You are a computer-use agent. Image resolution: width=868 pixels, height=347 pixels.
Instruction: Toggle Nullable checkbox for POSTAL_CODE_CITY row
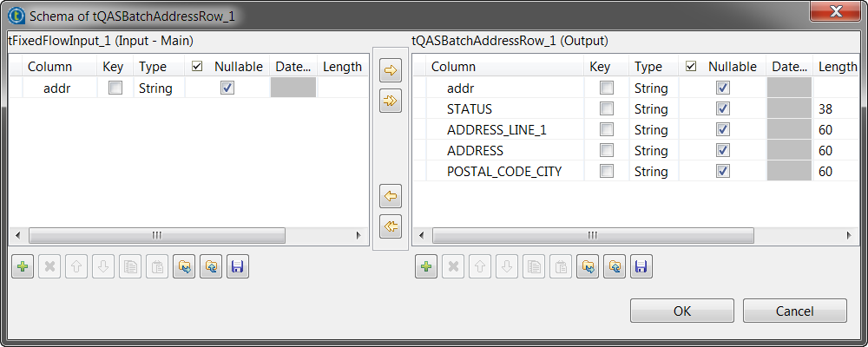(722, 172)
